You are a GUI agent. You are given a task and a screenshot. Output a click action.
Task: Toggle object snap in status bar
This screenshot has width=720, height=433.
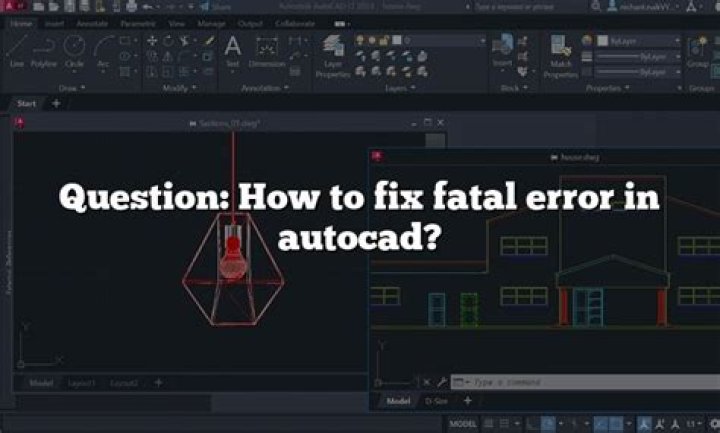pos(616,423)
